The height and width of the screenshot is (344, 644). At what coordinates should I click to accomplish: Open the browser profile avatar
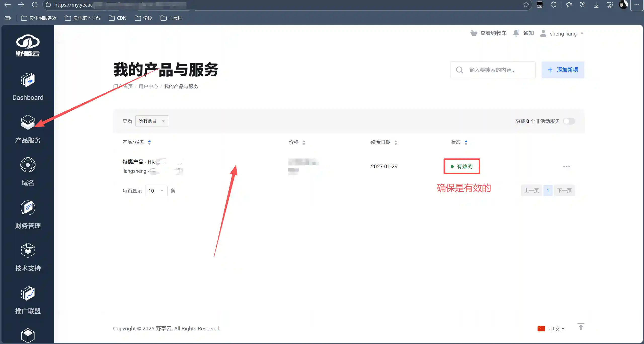pos(623,5)
